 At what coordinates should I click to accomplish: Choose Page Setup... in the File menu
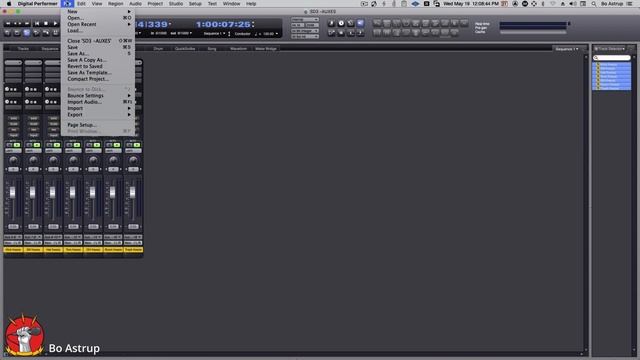pyautogui.click(x=98, y=125)
